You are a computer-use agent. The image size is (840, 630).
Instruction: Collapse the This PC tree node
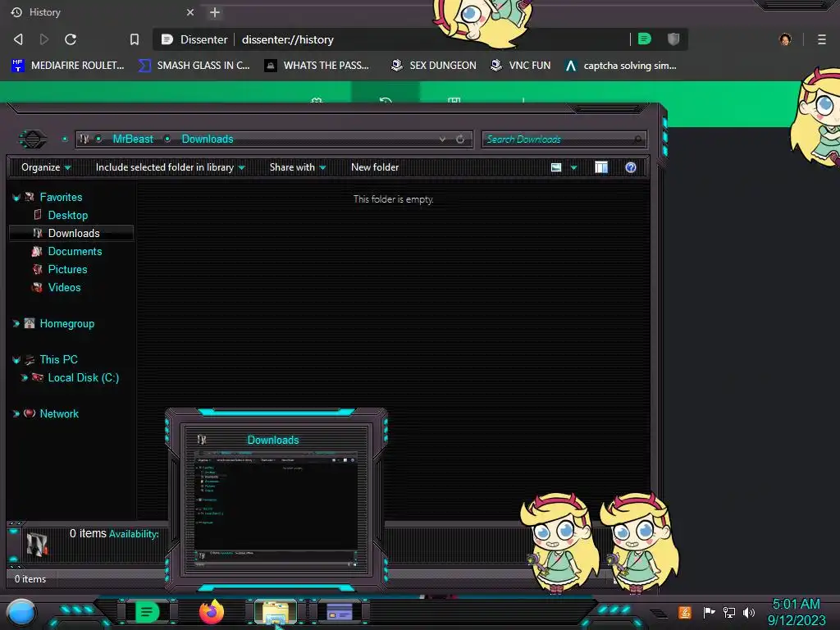pyautogui.click(x=16, y=360)
